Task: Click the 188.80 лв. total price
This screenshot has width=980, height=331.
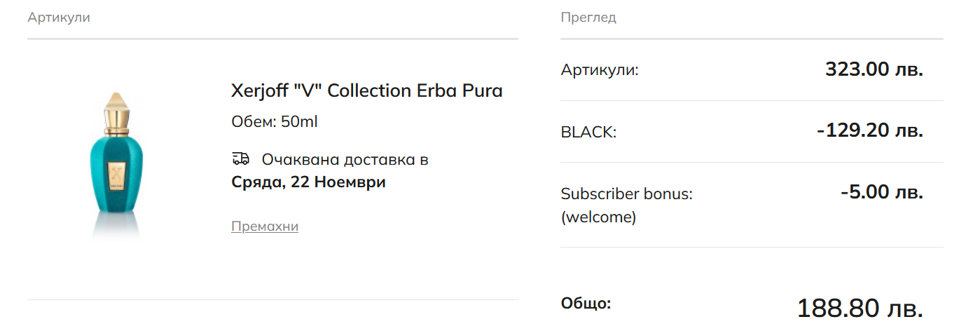Action: pos(860,309)
